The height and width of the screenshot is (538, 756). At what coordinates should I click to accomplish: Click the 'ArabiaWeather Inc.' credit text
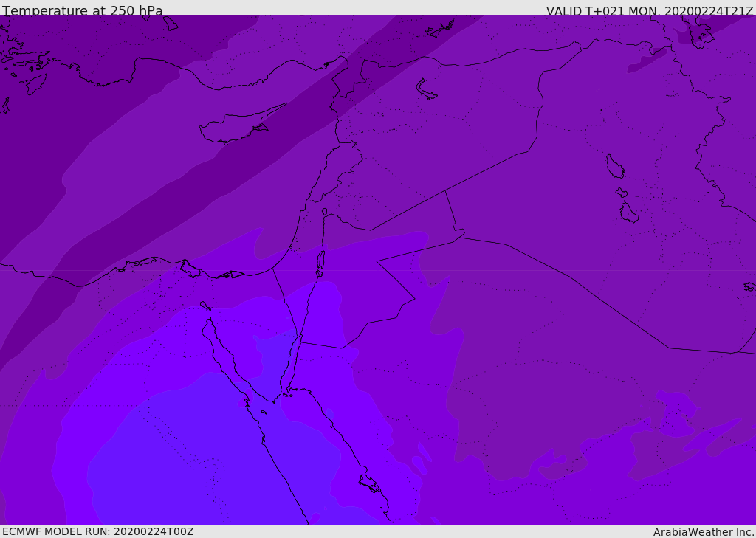coord(704,532)
